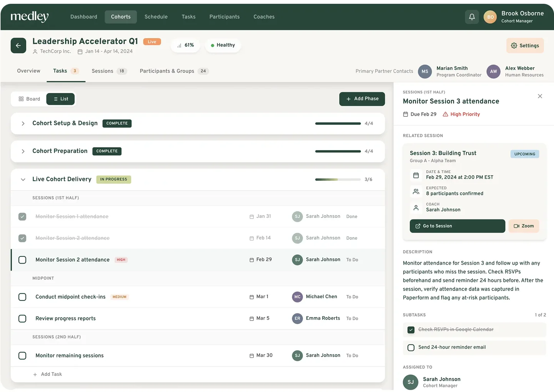This screenshot has height=392, width=554.
Task: Click the HIGH priority tag
Action: pyautogui.click(x=121, y=260)
